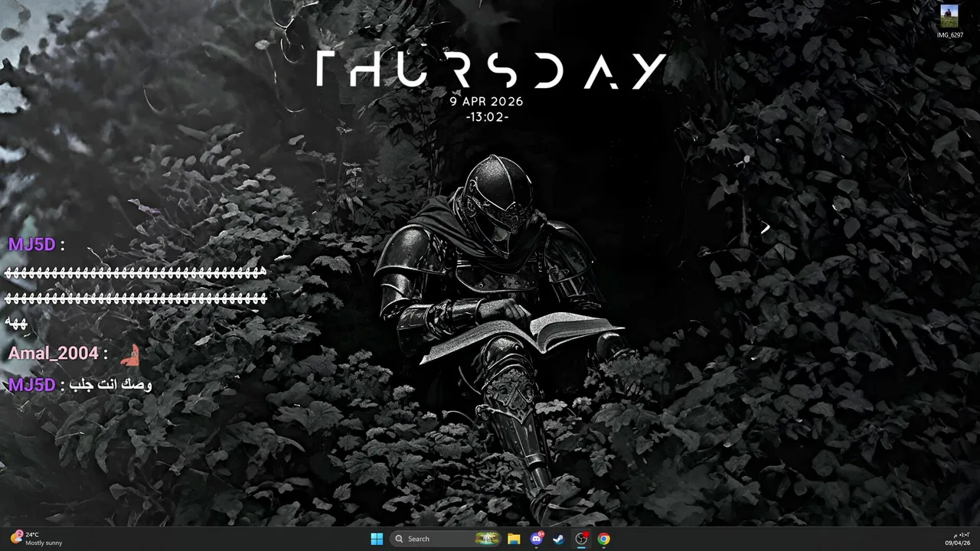Click the Amal_2004 username in the chat overlay
Screen dimensions: 980x551
(x=53, y=354)
